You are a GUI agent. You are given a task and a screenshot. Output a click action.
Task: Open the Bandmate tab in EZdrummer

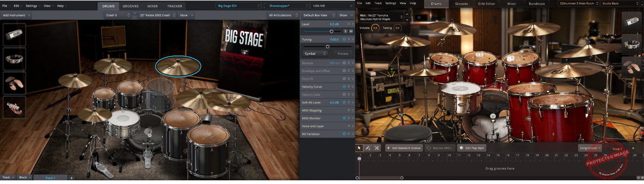click(536, 3)
